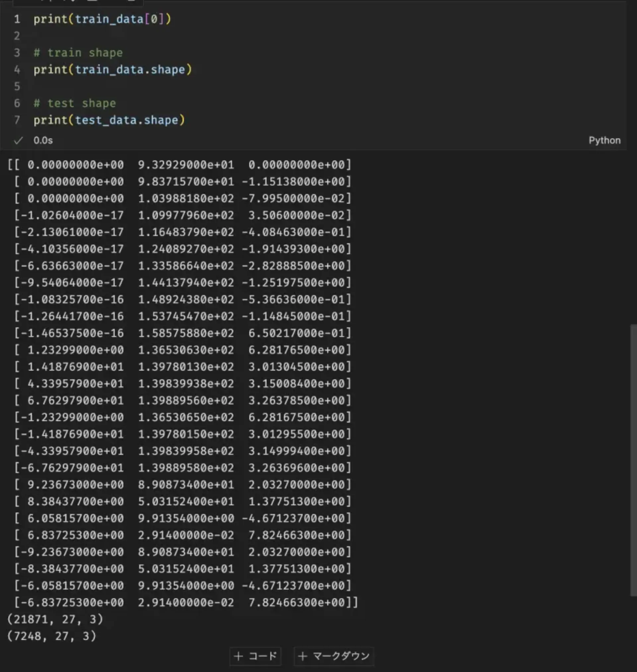Click the first output row starting with [[
This screenshot has width=637, height=672.
[x=179, y=165]
